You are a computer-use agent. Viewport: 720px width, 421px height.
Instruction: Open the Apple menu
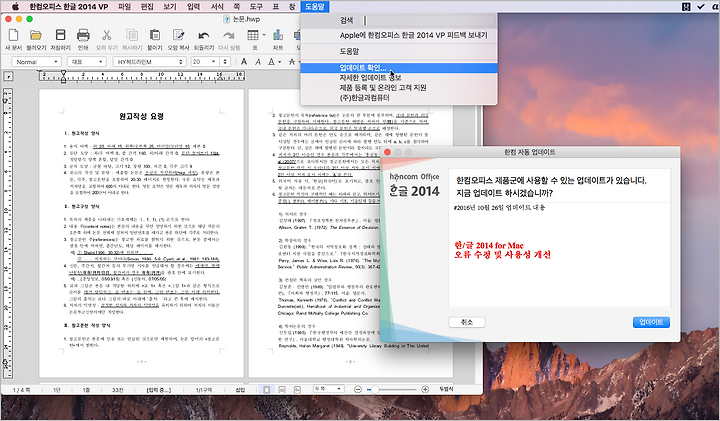(15, 6)
